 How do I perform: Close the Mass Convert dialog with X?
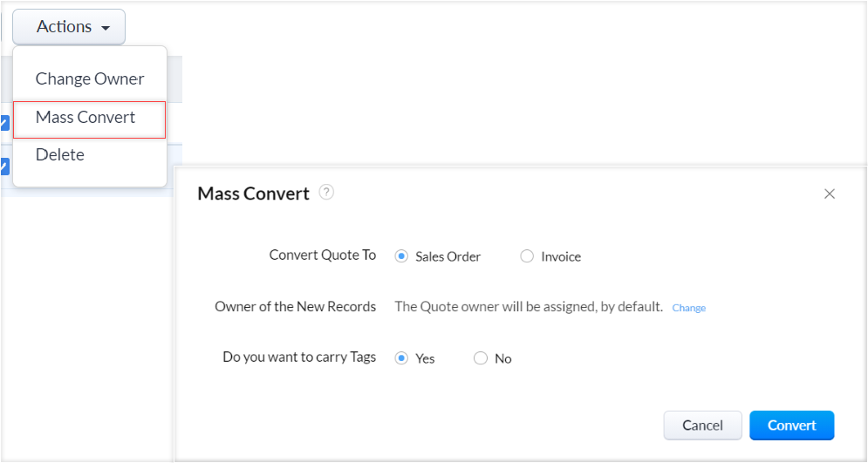830,194
